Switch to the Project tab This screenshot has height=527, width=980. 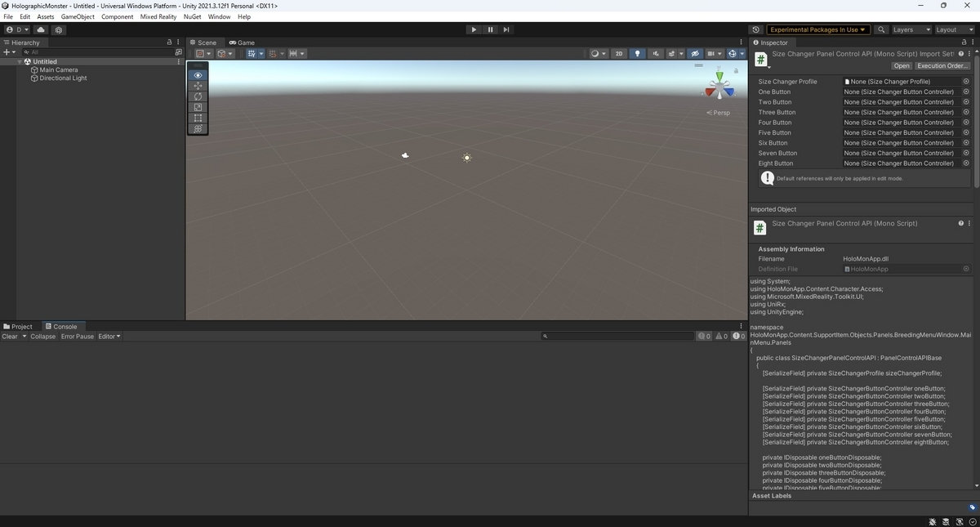click(18, 327)
